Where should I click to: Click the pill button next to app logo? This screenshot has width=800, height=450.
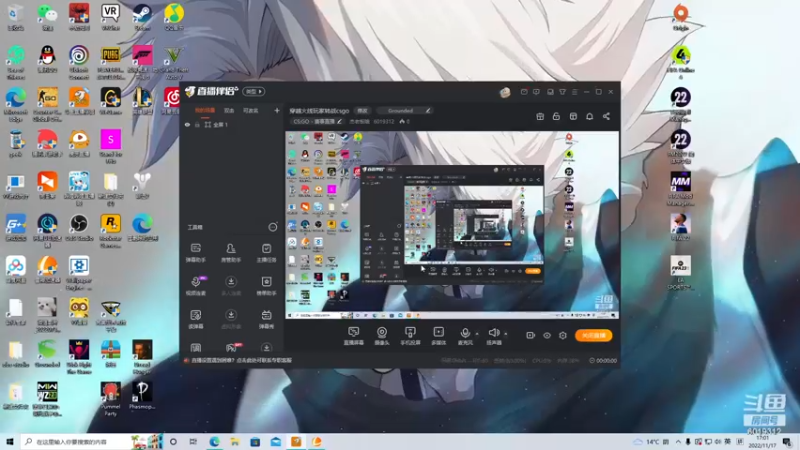pos(254,91)
